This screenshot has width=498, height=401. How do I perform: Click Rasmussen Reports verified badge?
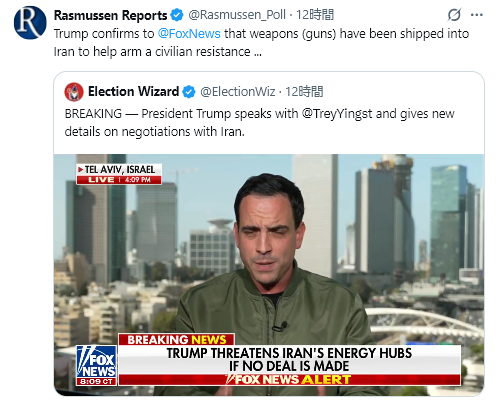pyautogui.click(x=177, y=15)
